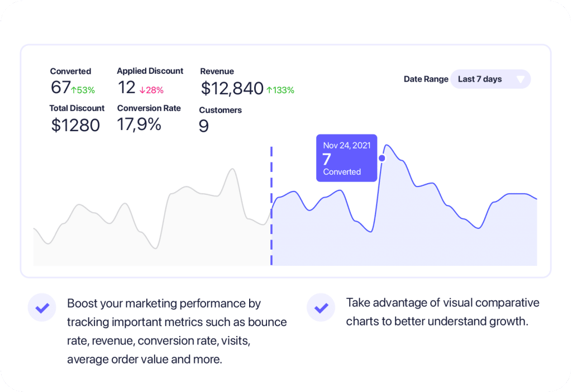Viewport: 572px width, 392px height.
Task: Expand the Date Range filter options
Action: click(490, 79)
